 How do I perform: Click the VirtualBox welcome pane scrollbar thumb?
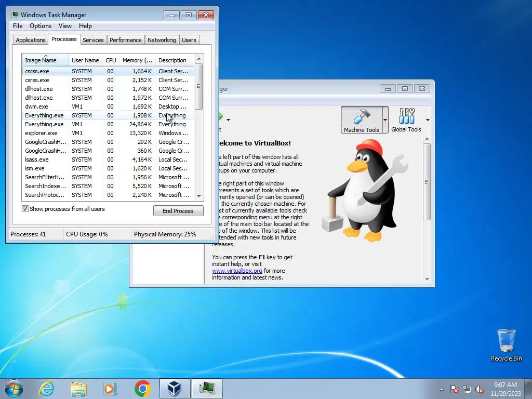point(427,182)
